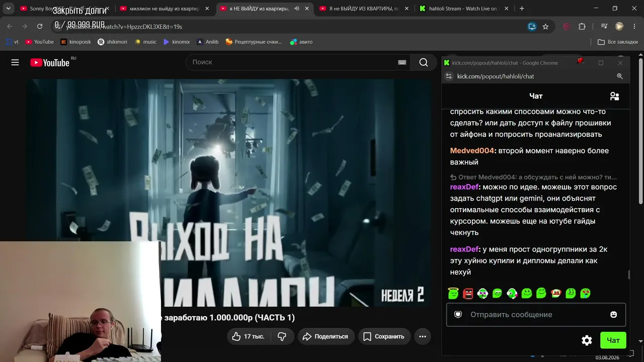Open YouTube's on-screen keyboard icon in search
The height and width of the screenshot is (362, 644).
402,62
